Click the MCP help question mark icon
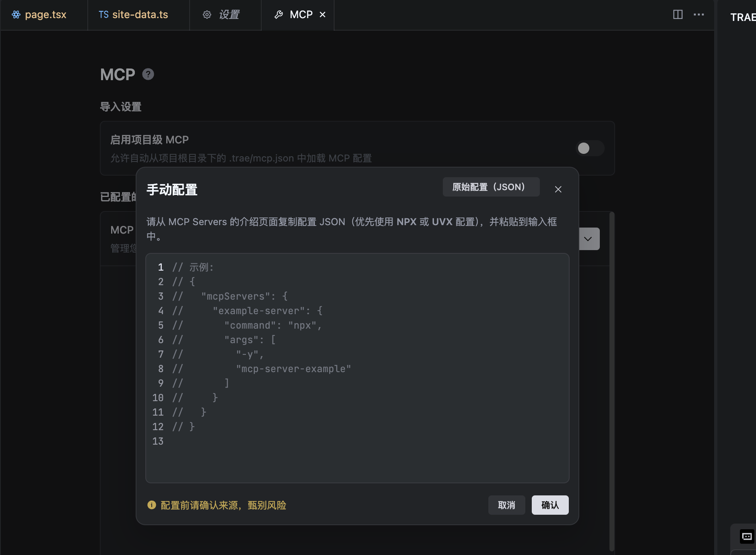 (148, 75)
